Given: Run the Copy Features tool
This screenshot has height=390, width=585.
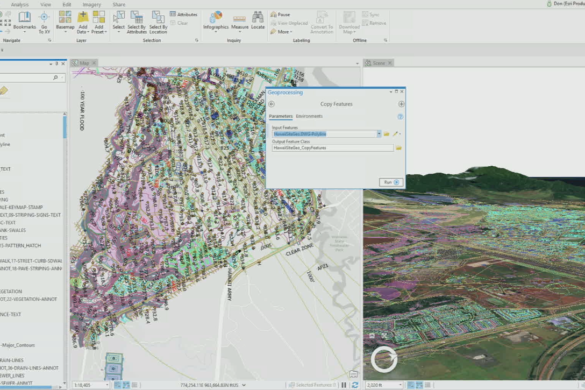Looking at the screenshot, I should 391,182.
